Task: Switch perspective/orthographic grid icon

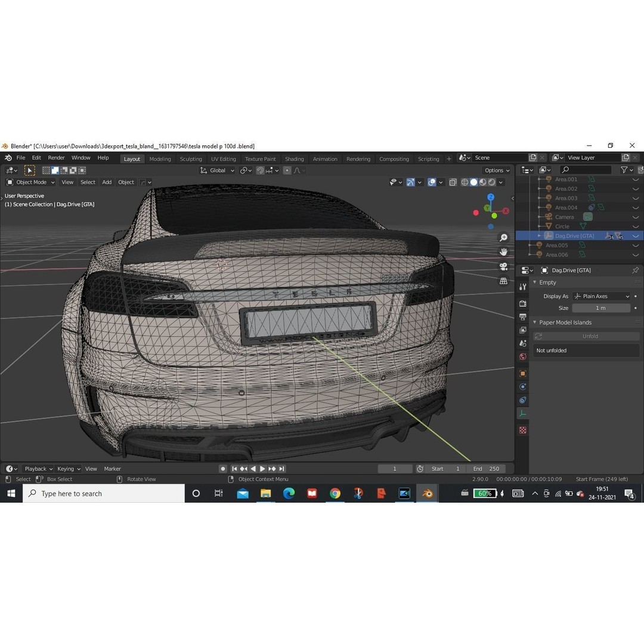Action: [x=503, y=281]
